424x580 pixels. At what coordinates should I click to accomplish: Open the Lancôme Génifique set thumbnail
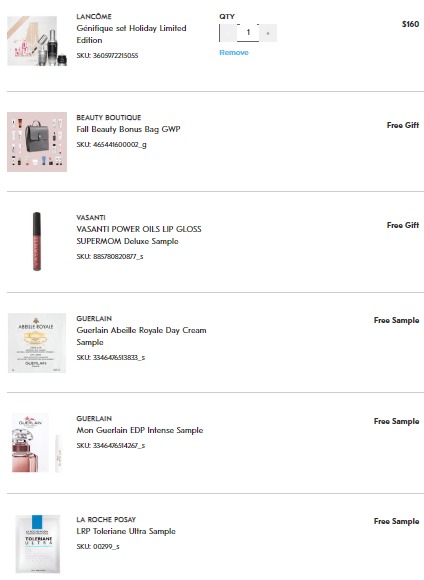[x=37, y=41]
